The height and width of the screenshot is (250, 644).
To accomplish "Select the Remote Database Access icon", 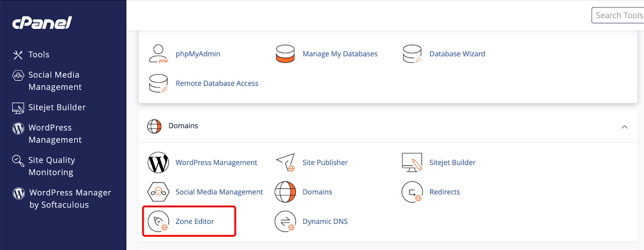I will [x=158, y=83].
